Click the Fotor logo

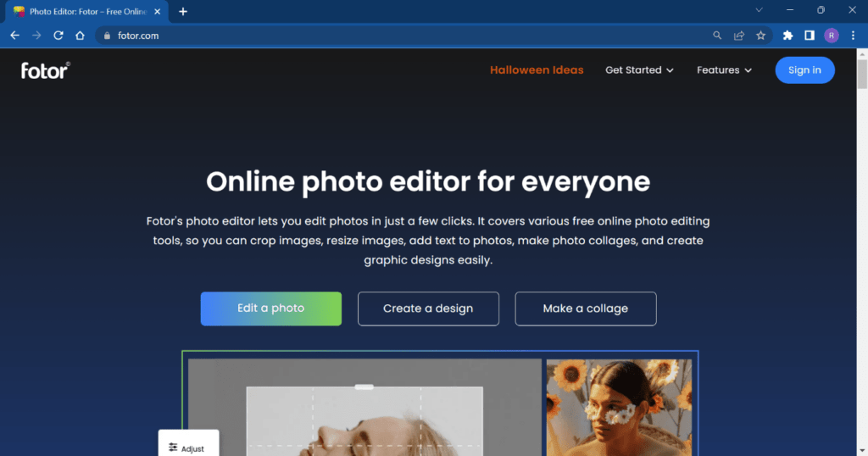[46, 70]
